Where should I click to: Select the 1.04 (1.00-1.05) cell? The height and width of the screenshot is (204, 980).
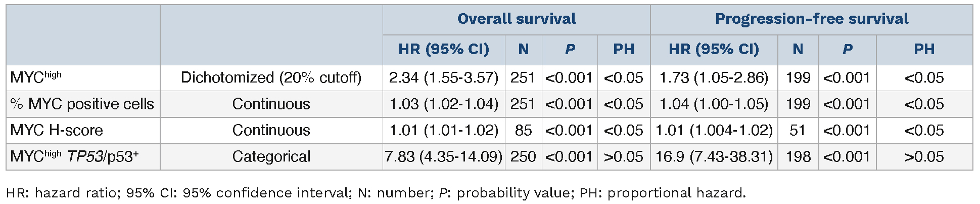click(x=714, y=104)
